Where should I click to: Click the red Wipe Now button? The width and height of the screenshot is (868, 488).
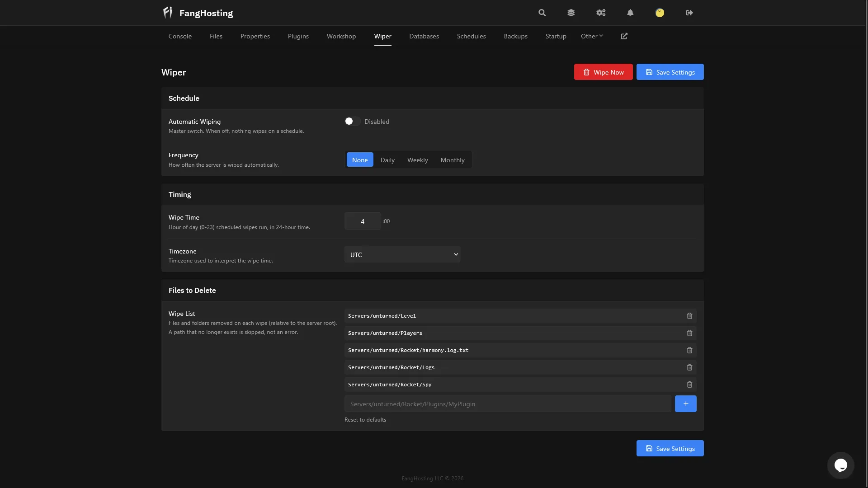603,72
